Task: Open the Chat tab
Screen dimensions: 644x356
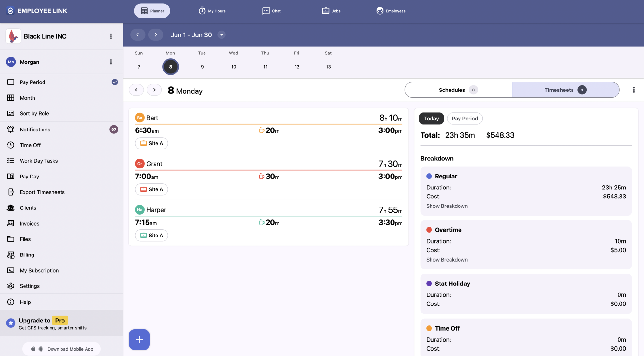Action: coord(271,11)
